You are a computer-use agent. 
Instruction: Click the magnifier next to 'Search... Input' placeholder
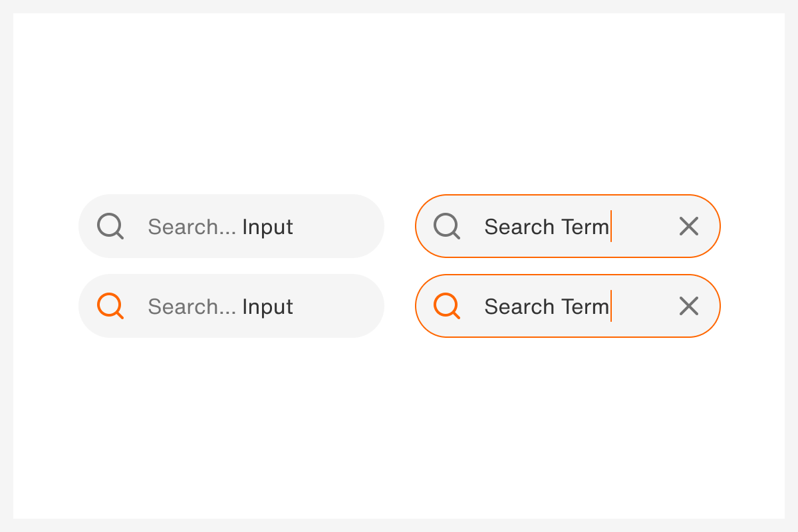click(x=110, y=226)
